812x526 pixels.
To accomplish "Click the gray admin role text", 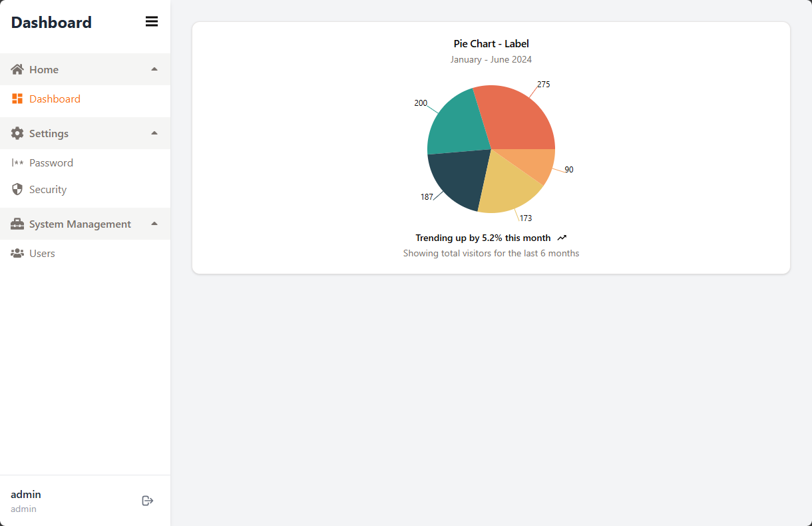I will pyautogui.click(x=23, y=509).
